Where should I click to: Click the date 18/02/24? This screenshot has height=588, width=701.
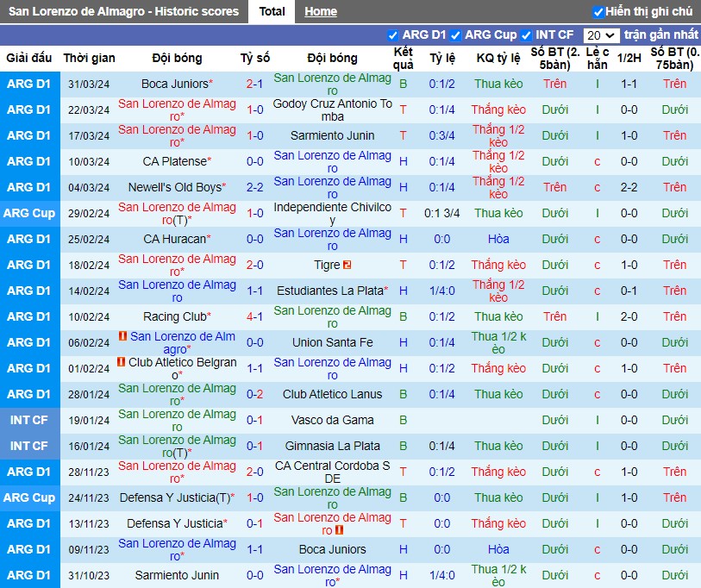point(89,266)
